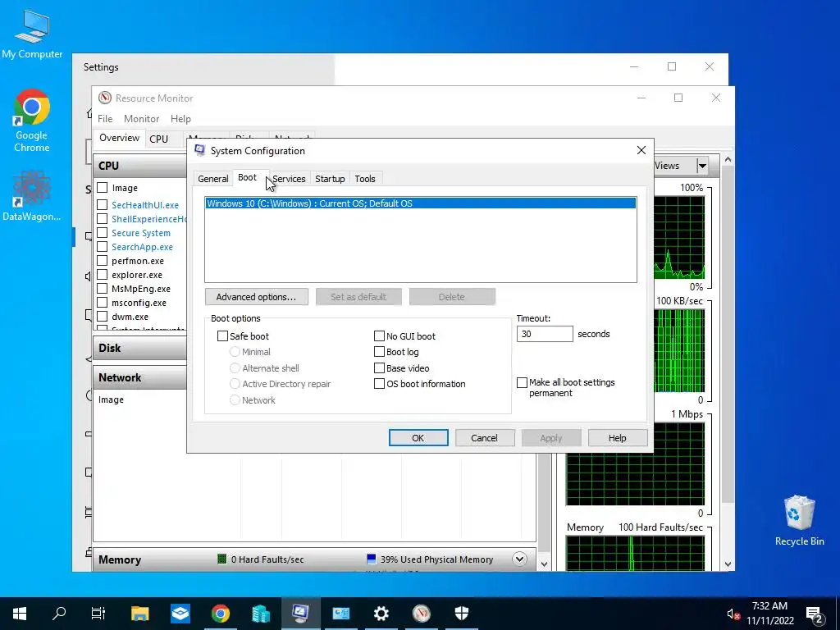The image size is (840, 630).
Task: Check the Image column header checkbox
Action: (x=103, y=188)
